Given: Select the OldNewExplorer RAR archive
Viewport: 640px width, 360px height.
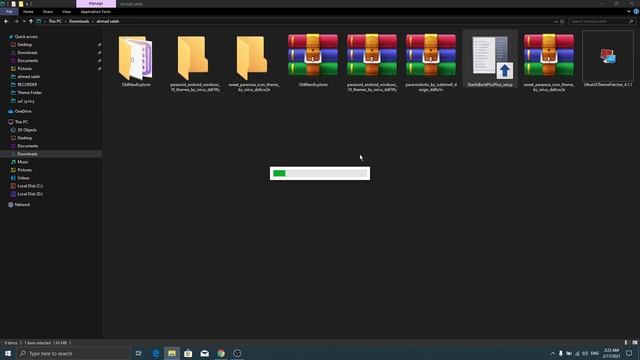Looking at the screenshot, I should point(313,60).
